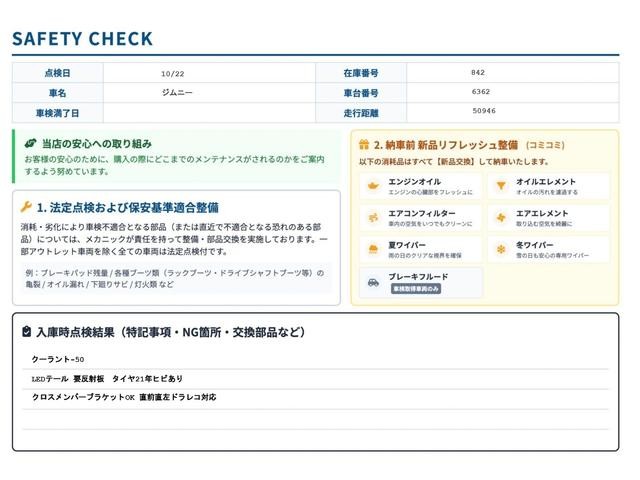Image resolution: width=640 pixels, height=480 pixels.
Task: Click the empty 車検満了日 value cell
Action: click(x=209, y=113)
